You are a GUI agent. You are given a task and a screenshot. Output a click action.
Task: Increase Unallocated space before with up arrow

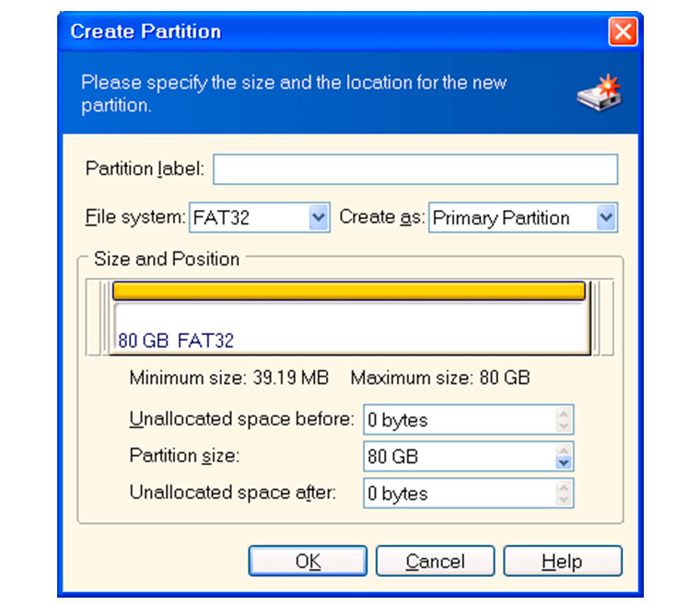point(564,413)
